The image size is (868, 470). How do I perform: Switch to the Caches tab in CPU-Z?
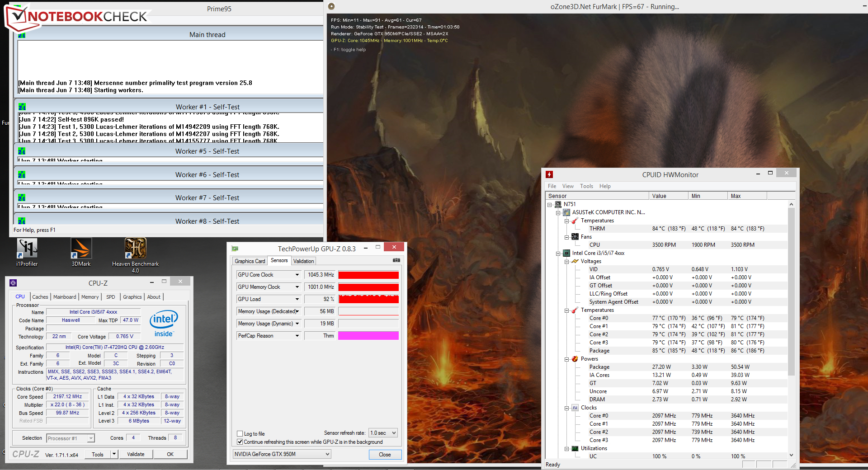click(x=40, y=297)
